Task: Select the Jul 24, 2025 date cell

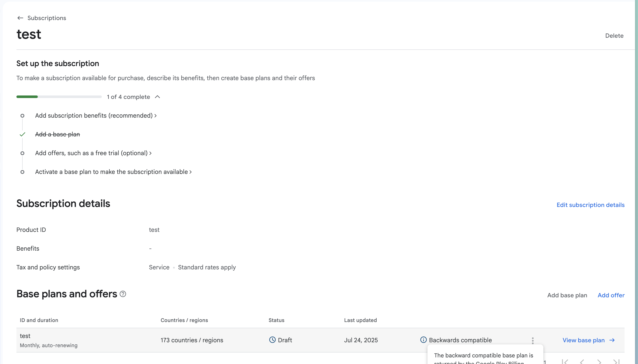Action: pyautogui.click(x=361, y=340)
